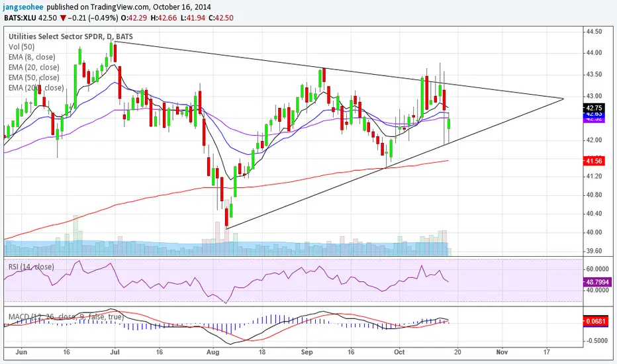Click the 40.00 price axis label
Screen dimensions: 617x364
(x=594, y=232)
